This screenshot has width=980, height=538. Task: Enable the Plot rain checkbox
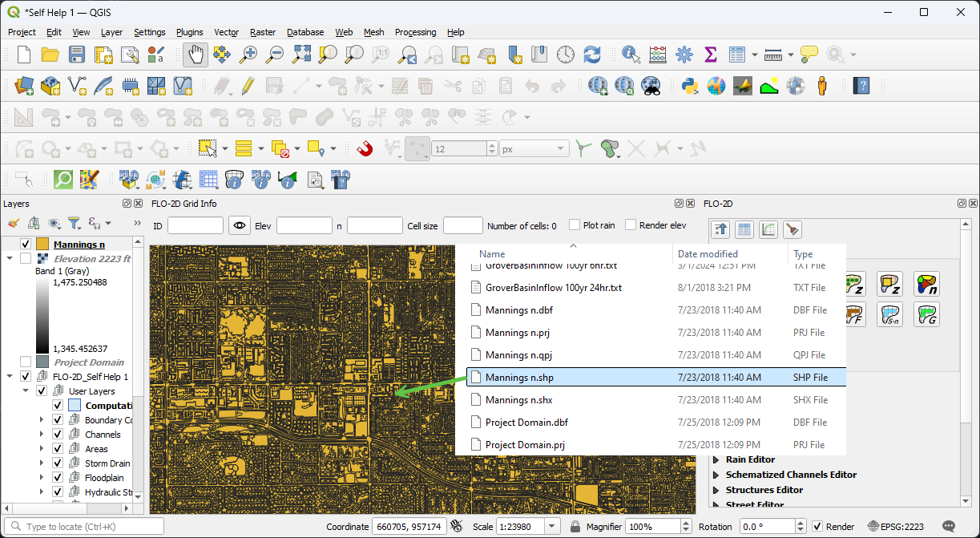tap(575, 225)
